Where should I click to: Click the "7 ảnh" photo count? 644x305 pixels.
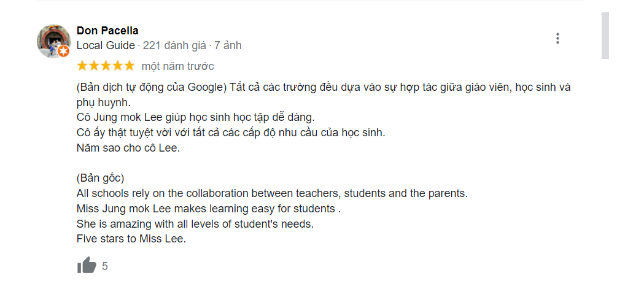[228, 45]
